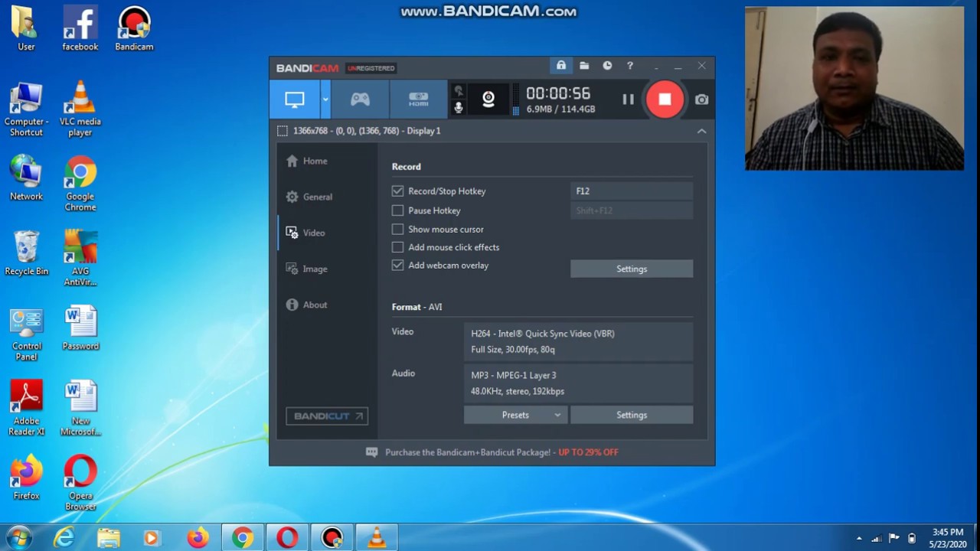Show hidden tray icons arrow
980x551 pixels.
(x=859, y=539)
